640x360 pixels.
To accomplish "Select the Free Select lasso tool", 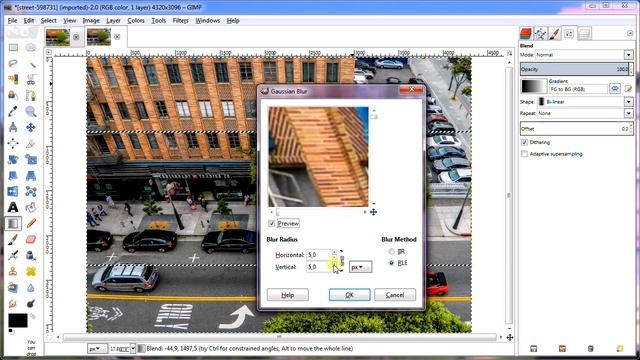I will click(13, 63).
